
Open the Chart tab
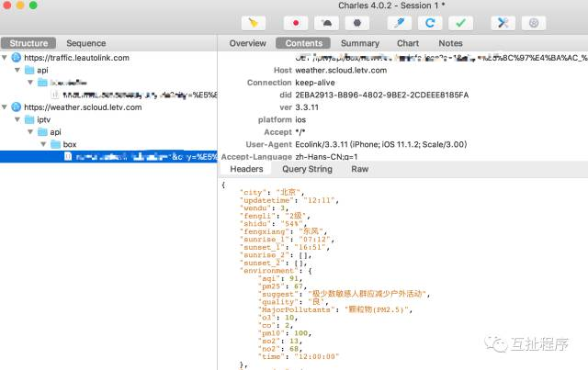pos(408,43)
